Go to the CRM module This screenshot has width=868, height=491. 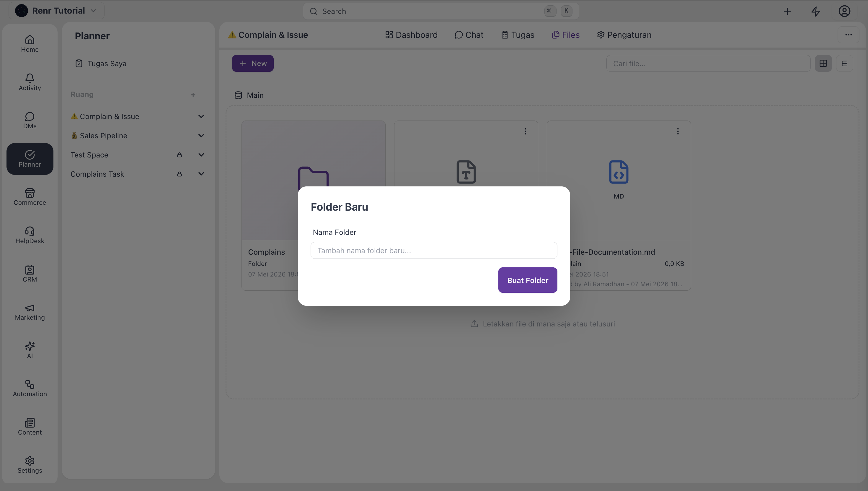tap(30, 274)
